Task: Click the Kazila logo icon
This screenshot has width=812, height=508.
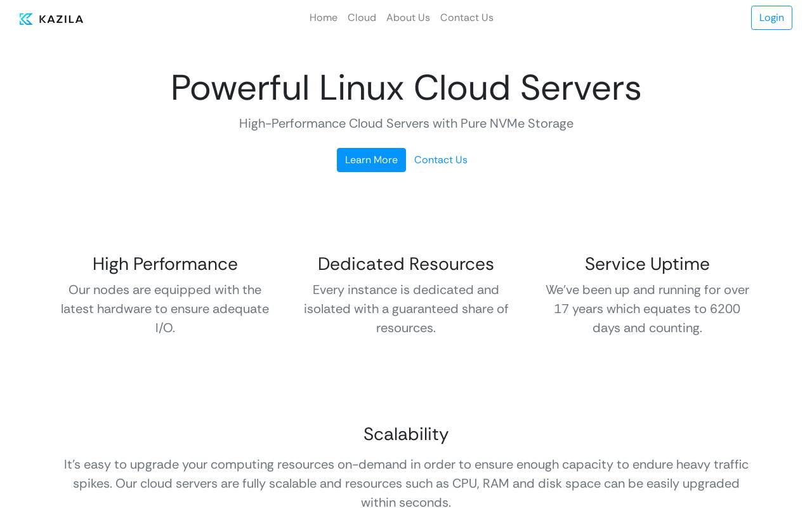Action: point(26,19)
